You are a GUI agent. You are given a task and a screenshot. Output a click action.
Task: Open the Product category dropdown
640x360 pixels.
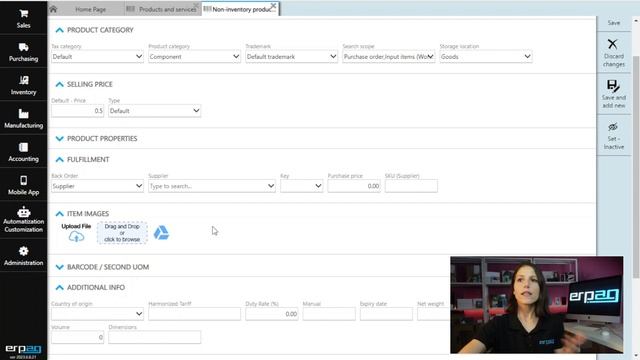pos(194,57)
